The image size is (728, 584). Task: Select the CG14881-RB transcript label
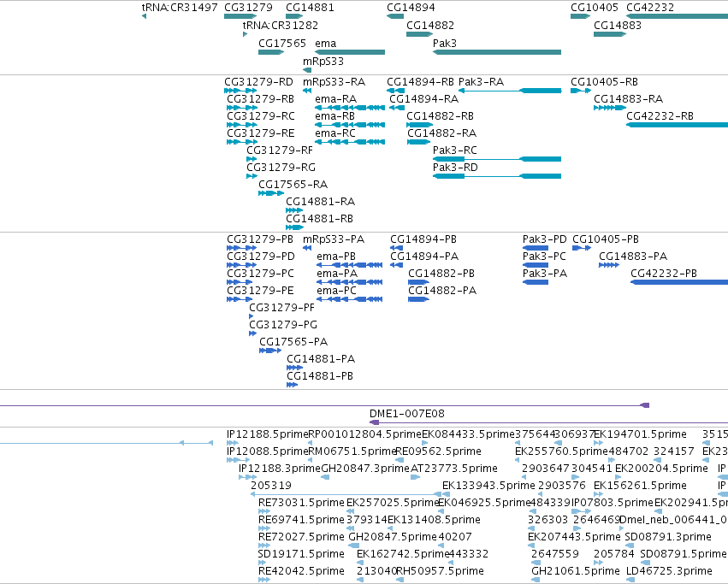pyautogui.click(x=319, y=219)
